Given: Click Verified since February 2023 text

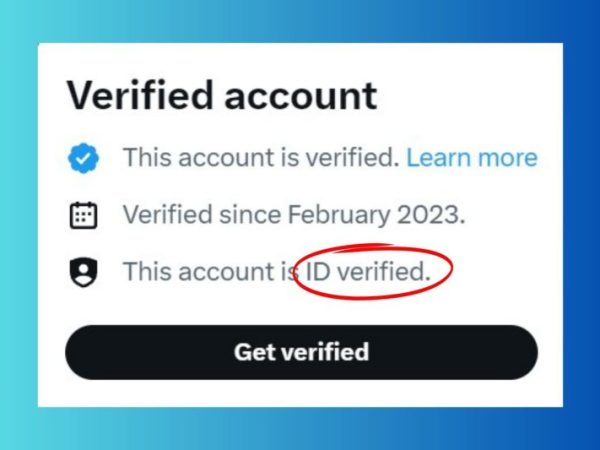Looking at the screenshot, I should [x=294, y=215].
